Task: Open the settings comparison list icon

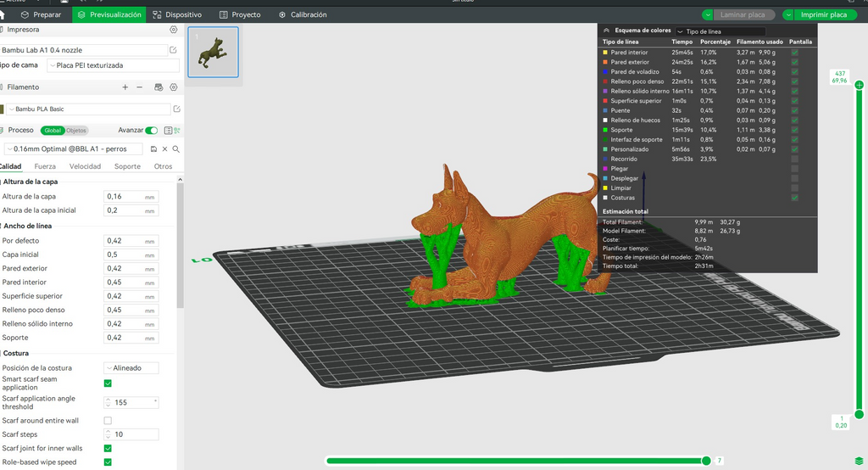Action: [x=168, y=131]
